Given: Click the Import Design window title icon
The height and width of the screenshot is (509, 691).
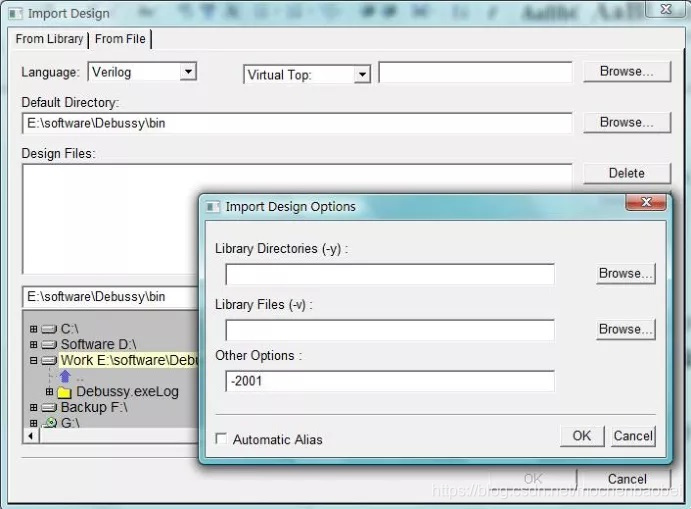Looking at the screenshot, I should click(x=15, y=14).
